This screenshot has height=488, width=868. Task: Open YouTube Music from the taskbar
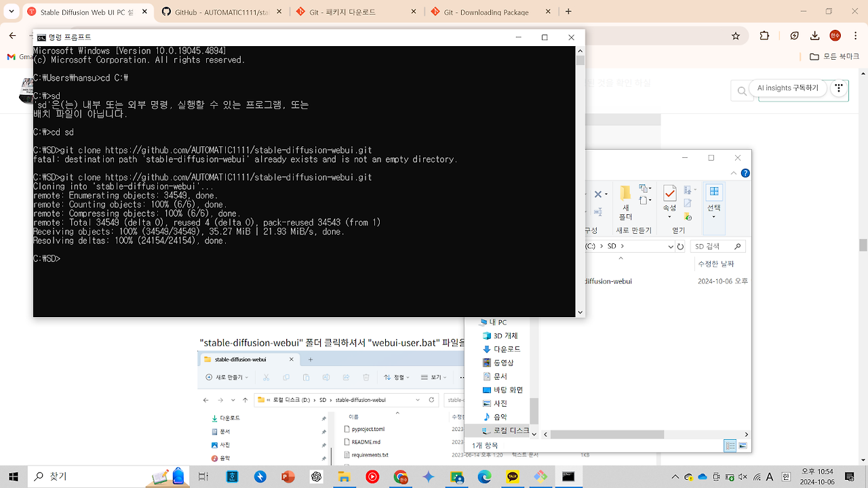(372, 476)
